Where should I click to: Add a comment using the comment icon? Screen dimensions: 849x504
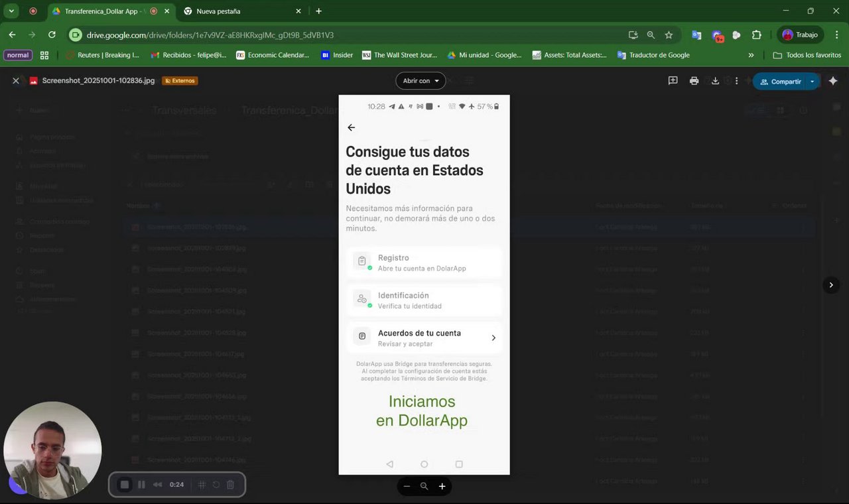tap(673, 81)
